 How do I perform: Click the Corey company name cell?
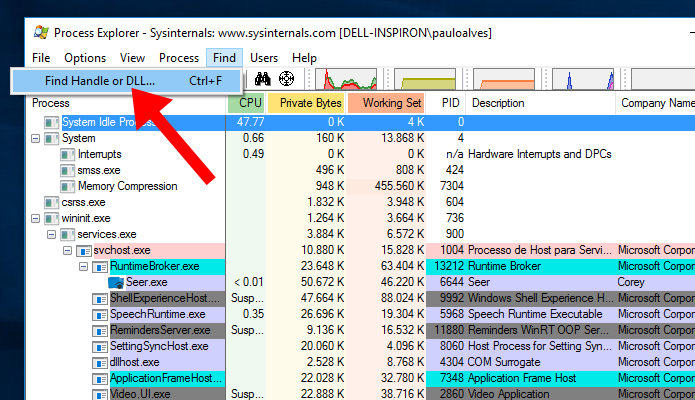pos(631,282)
